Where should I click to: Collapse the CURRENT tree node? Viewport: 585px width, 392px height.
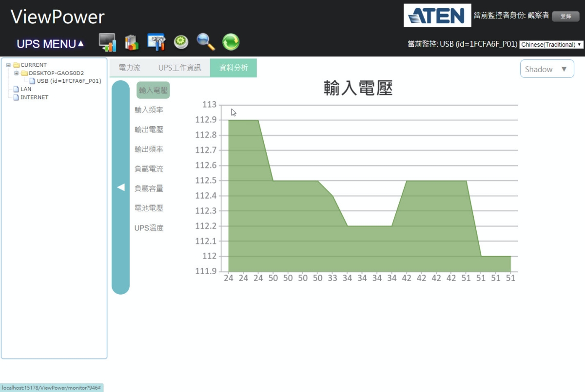(8, 65)
